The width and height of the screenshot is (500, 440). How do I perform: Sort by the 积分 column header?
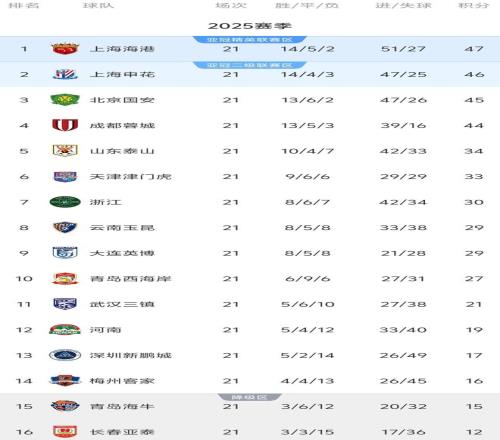(x=474, y=5)
